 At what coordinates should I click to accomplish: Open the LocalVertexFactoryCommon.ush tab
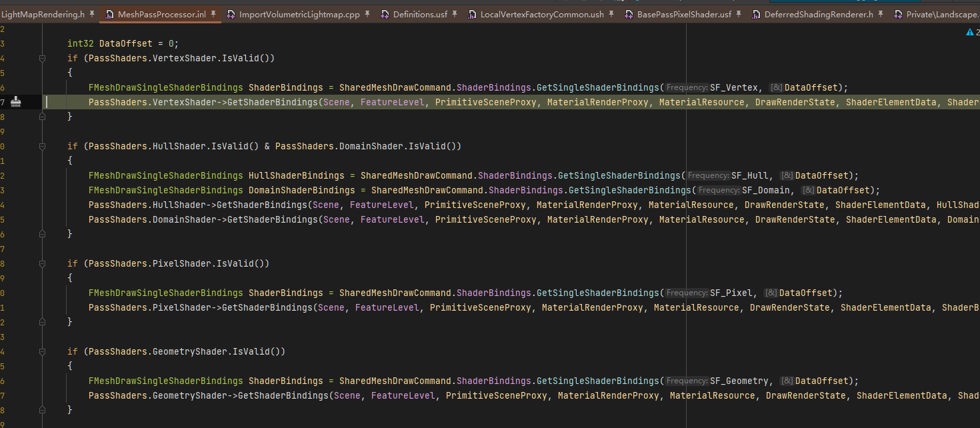click(541, 14)
